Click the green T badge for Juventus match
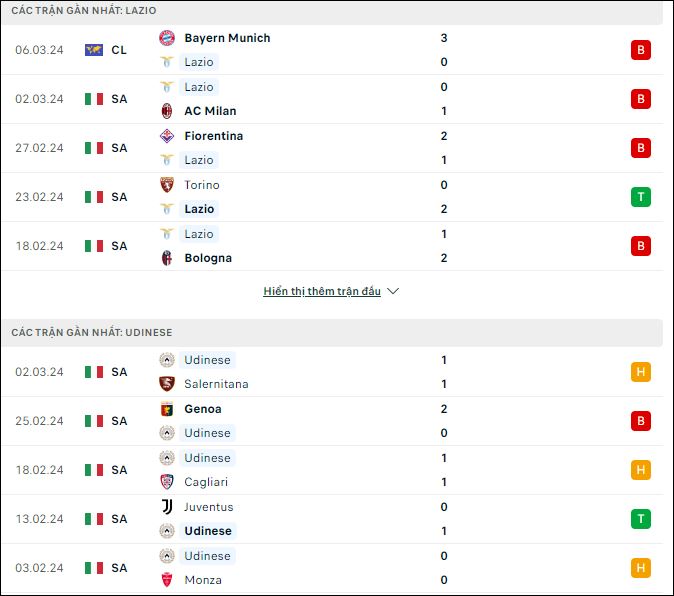Image resolution: width=674 pixels, height=596 pixels. point(640,519)
